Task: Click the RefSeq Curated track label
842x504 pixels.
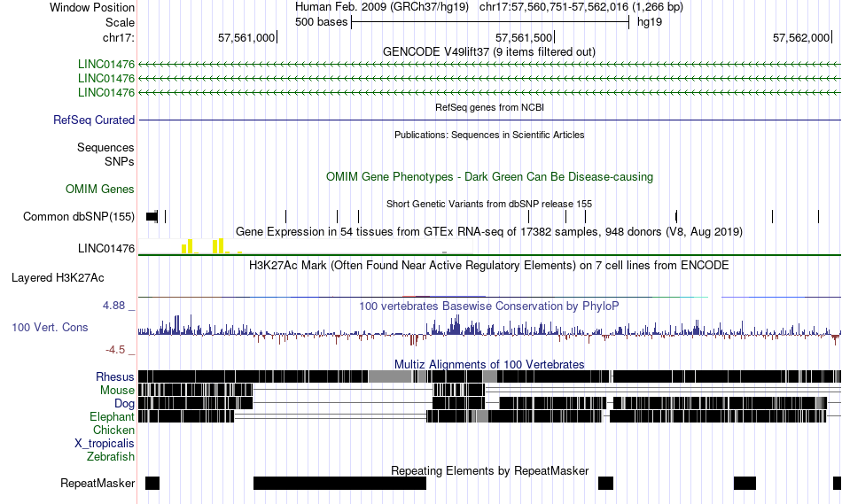Action: (x=94, y=120)
